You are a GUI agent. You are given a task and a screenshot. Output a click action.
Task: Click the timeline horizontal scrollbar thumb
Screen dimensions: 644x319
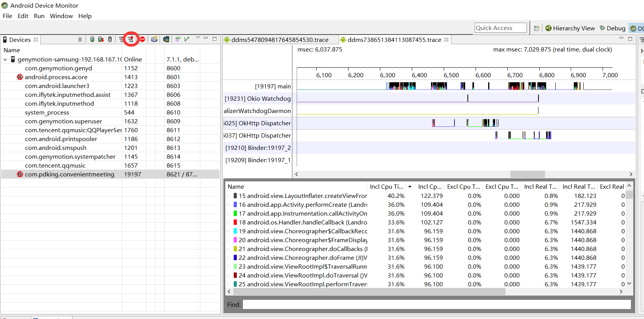527,174
